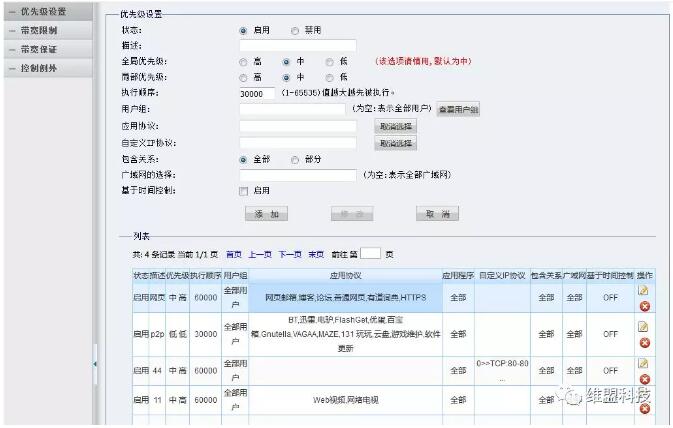Screen dimensions: 673x428
Task: Delete the p2p rule with red X icon
Action: coord(644,343)
